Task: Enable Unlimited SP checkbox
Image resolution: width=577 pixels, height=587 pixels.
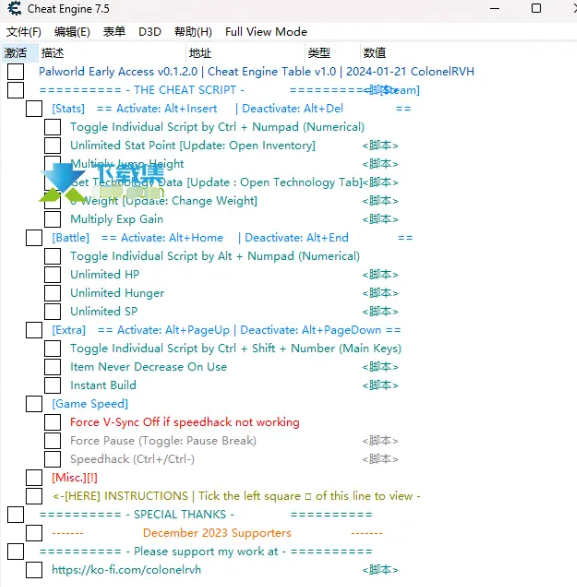Action: tap(52, 311)
